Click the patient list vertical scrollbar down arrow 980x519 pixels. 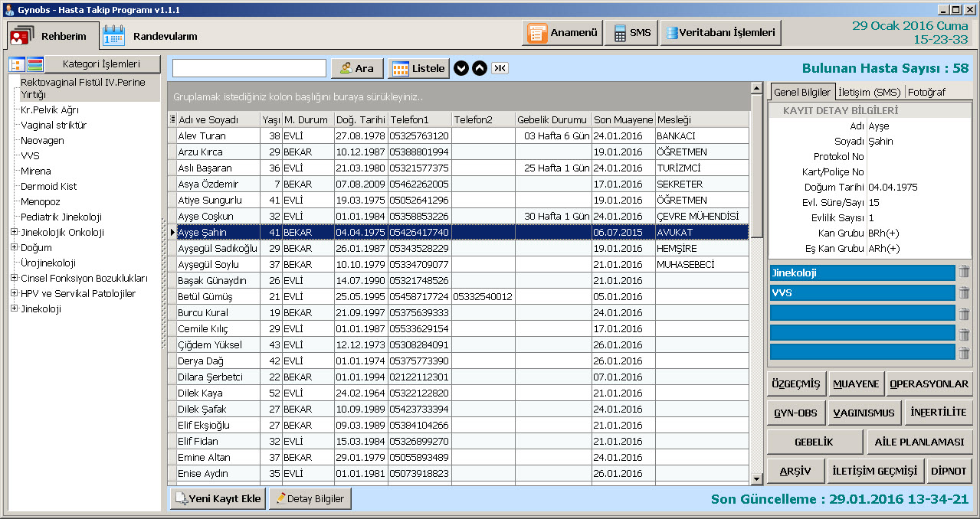756,479
